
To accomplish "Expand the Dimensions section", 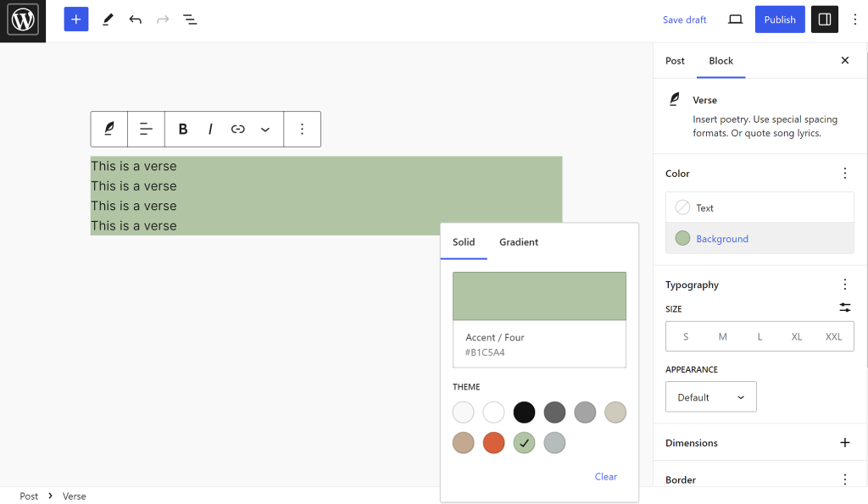I will (x=844, y=442).
